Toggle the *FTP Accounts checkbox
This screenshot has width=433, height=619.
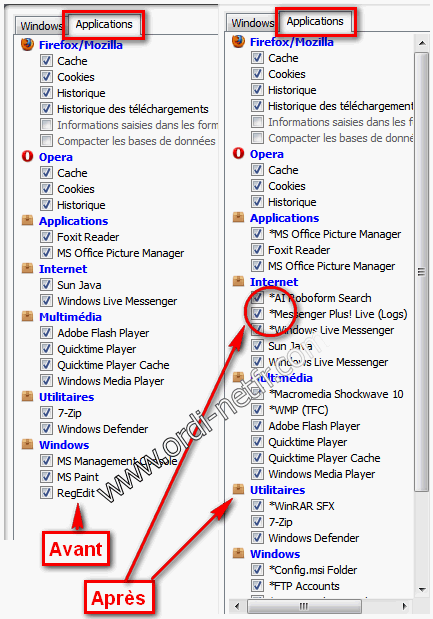[257, 586]
